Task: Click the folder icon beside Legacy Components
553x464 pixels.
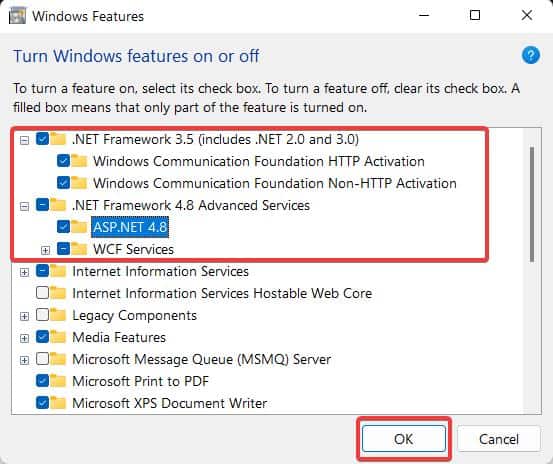Action: 58,315
